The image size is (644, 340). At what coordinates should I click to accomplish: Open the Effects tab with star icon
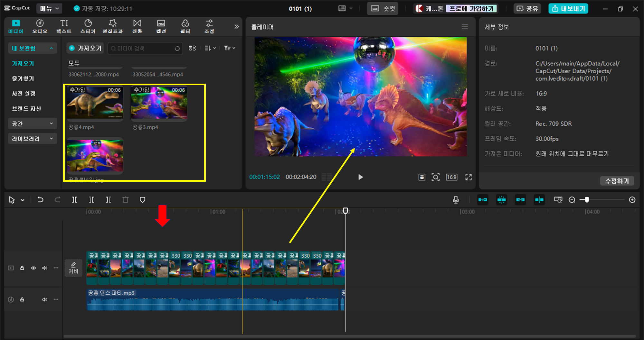(112, 26)
